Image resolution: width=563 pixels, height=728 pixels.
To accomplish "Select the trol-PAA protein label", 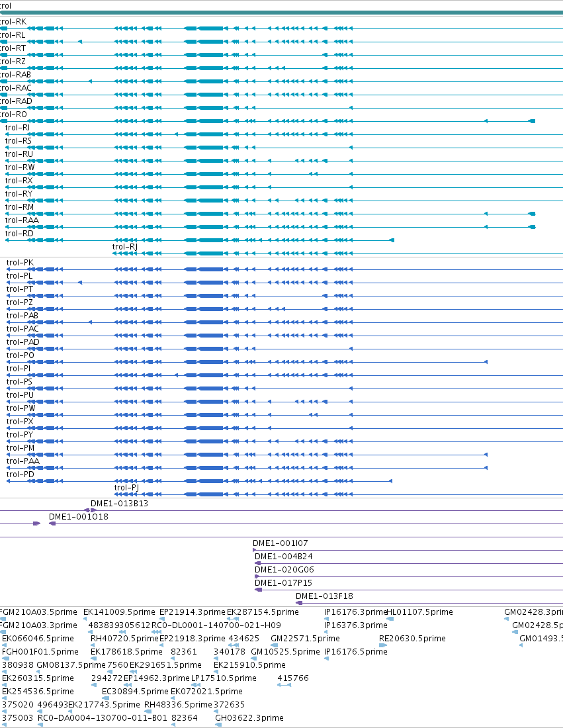I will coord(23,461).
